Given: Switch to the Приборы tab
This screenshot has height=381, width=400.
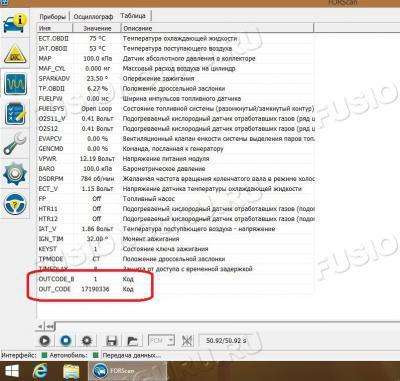Looking at the screenshot, I should 53,16.
